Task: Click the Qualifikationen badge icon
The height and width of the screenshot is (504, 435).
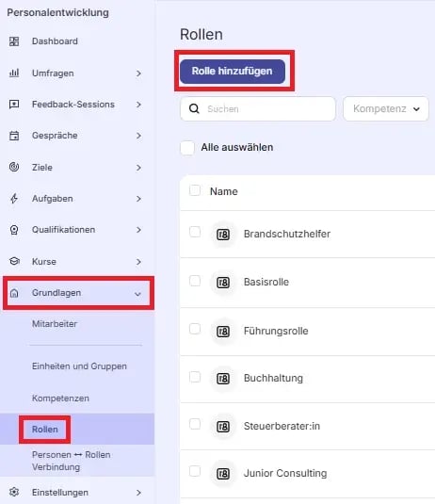Action: point(14,230)
